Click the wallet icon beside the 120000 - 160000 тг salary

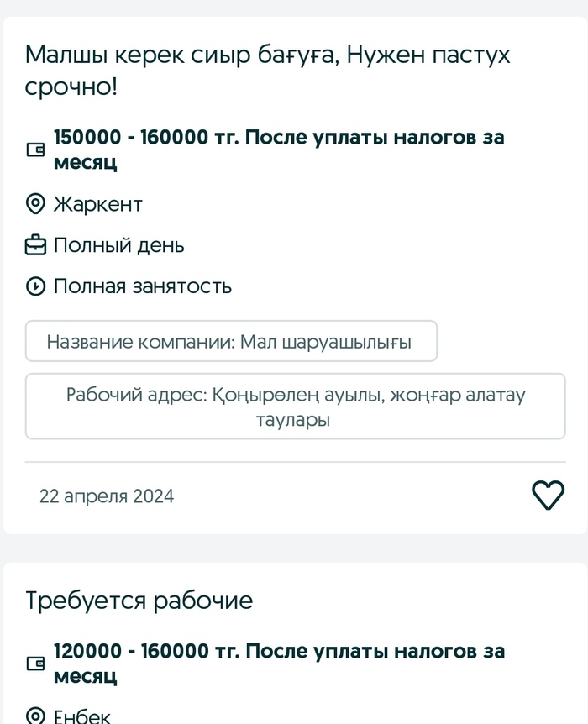pyautogui.click(x=35, y=664)
